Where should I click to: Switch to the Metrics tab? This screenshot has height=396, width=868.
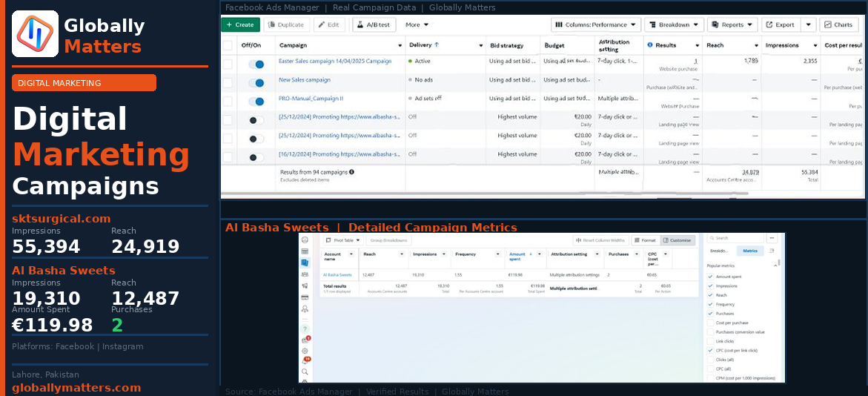click(750, 251)
